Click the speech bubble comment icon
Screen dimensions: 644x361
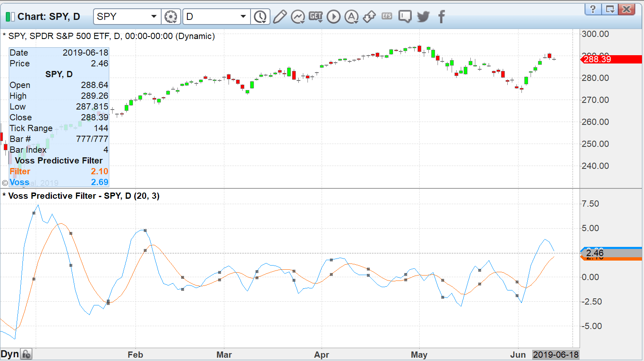point(405,17)
